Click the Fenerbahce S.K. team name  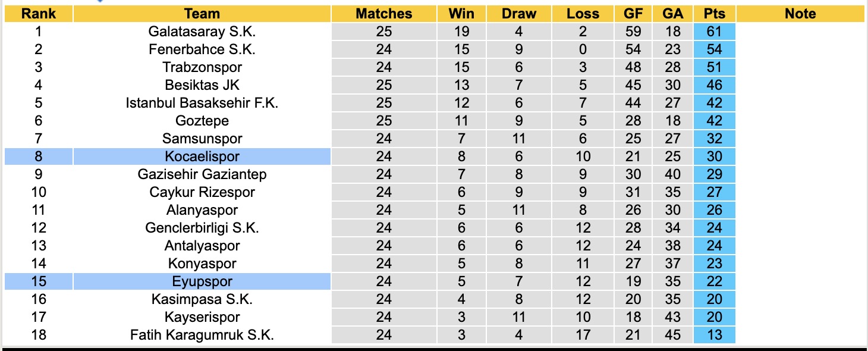pos(202,49)
